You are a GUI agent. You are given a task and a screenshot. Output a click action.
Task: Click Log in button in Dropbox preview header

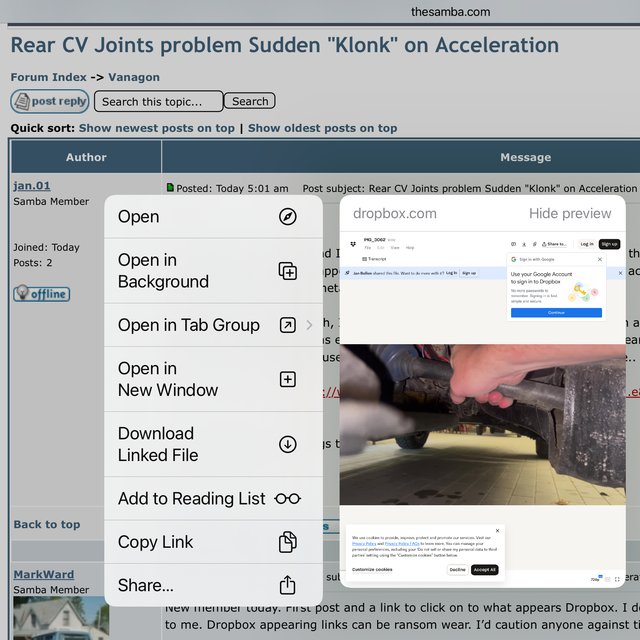click(x=587, y=244)
